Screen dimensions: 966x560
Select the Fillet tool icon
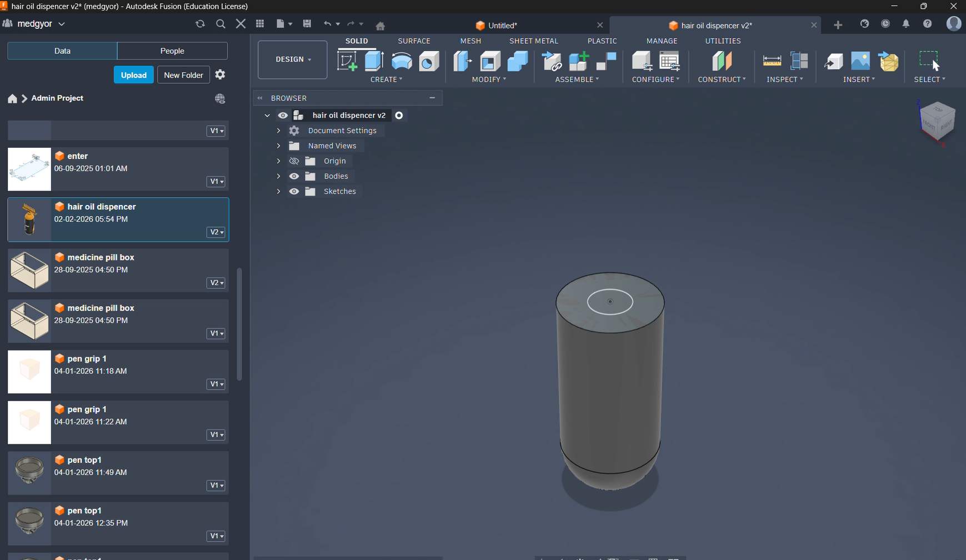point(490,61)
